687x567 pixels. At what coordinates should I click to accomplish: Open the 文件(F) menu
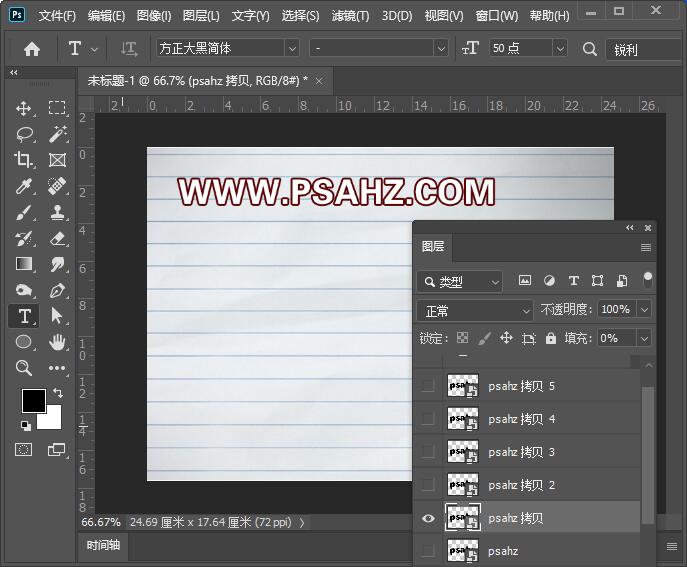57,16
